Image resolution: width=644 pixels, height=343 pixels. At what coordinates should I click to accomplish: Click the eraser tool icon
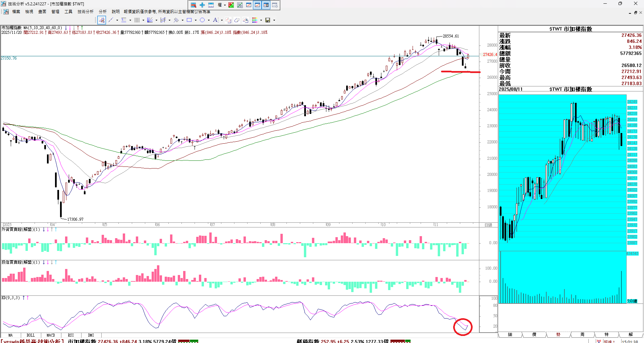[x=237, y=20]
